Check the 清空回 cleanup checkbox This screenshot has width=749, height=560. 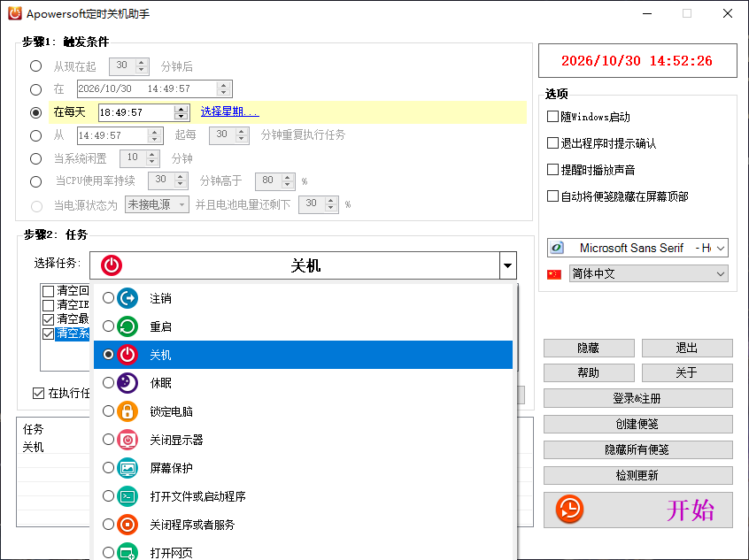(x=48, y=291)
